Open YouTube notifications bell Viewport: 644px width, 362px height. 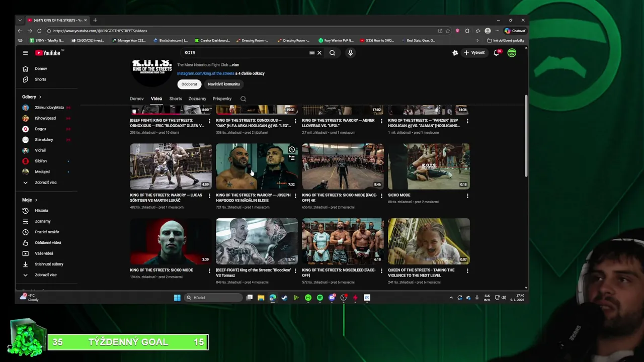[497, 53]
